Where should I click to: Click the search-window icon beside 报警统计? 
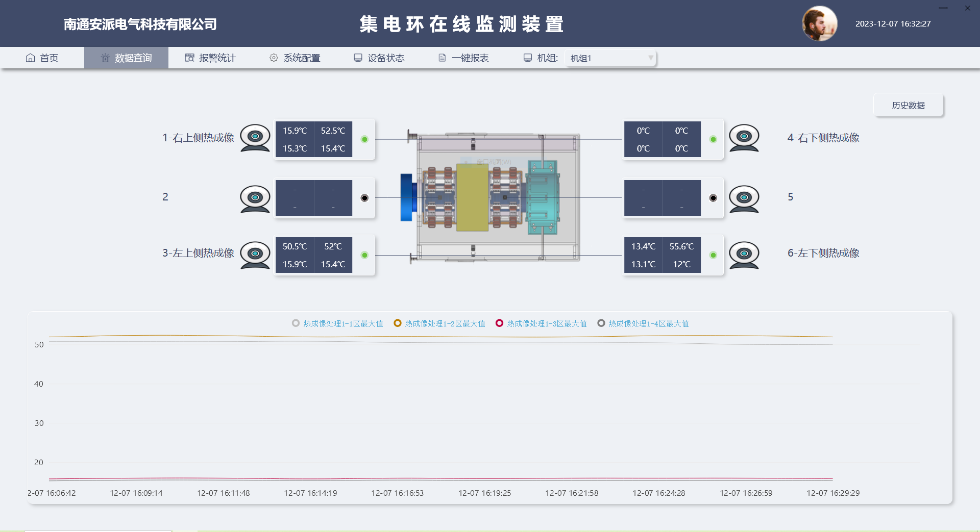[189, 58]
